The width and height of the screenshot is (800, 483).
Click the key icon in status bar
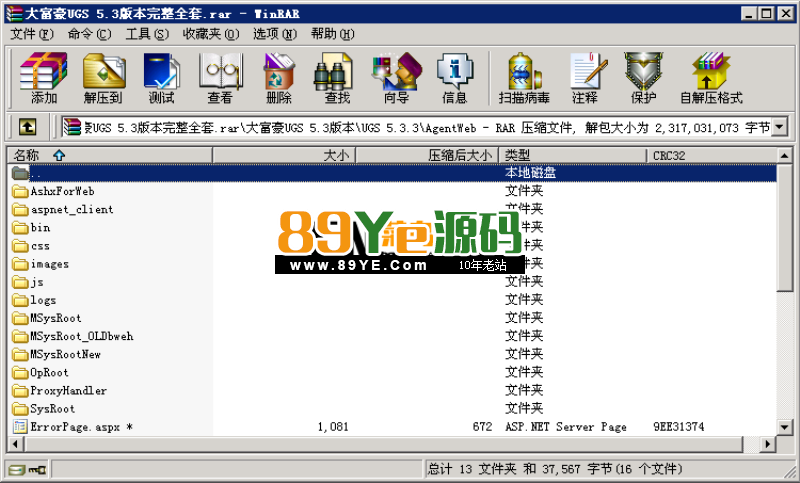coord(37,469)
